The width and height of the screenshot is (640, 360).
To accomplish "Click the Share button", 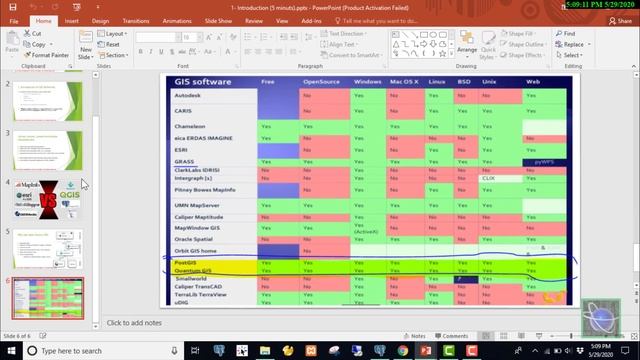I will [620, 21].
